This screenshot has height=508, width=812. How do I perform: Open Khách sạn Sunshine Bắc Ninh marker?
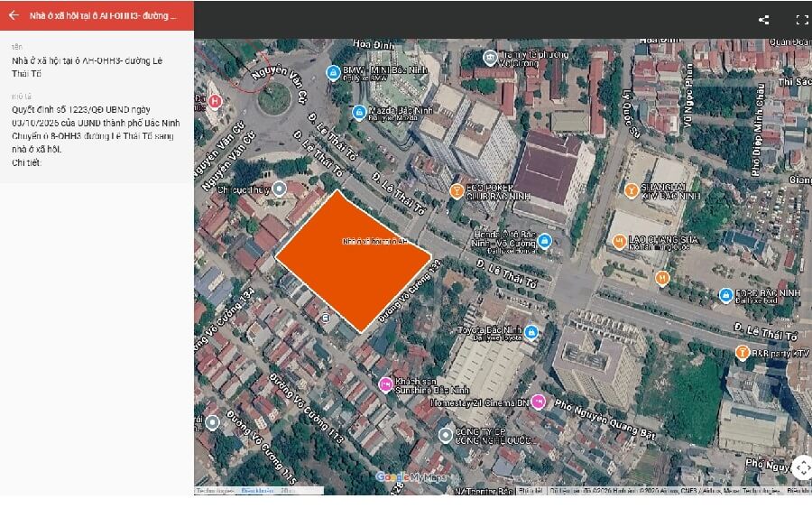pos(385,384)
